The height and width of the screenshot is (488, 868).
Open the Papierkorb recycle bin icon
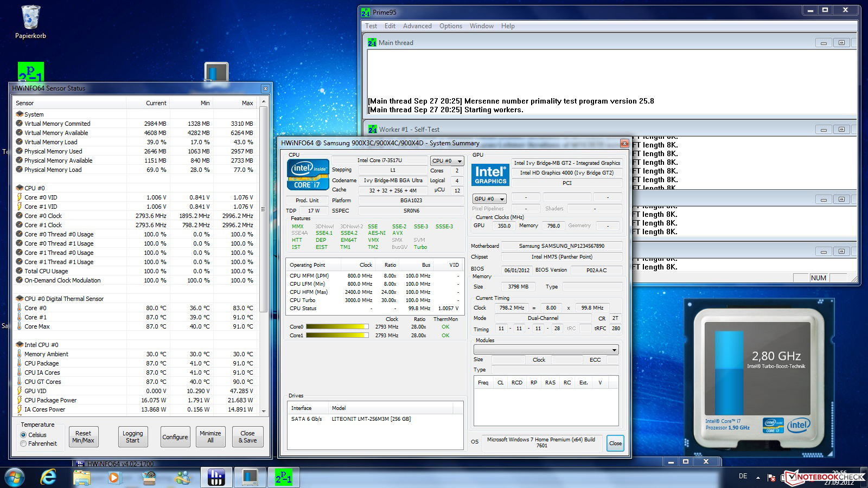click(x=30, y=22)
